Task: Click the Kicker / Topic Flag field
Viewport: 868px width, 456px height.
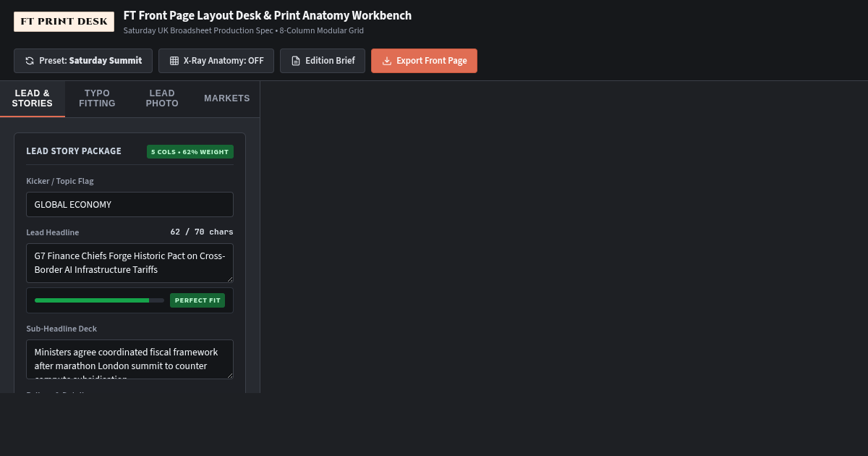Action: click(129, 204)
